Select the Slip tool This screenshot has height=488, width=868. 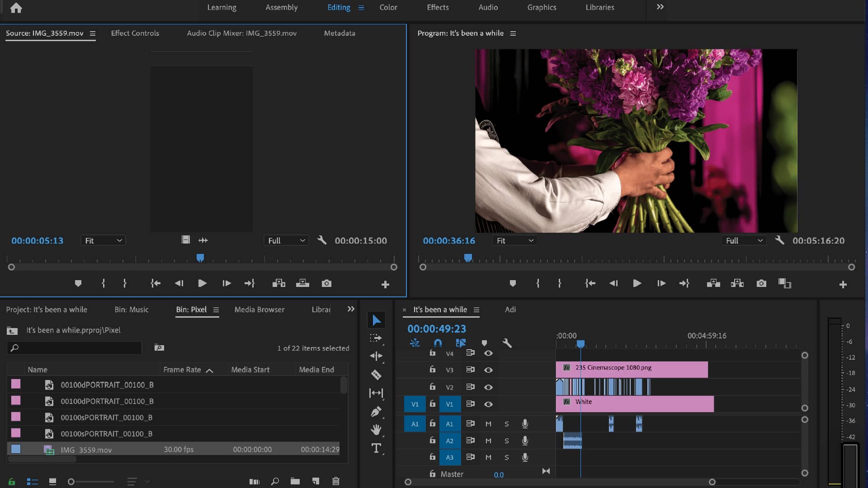point(376,393)
